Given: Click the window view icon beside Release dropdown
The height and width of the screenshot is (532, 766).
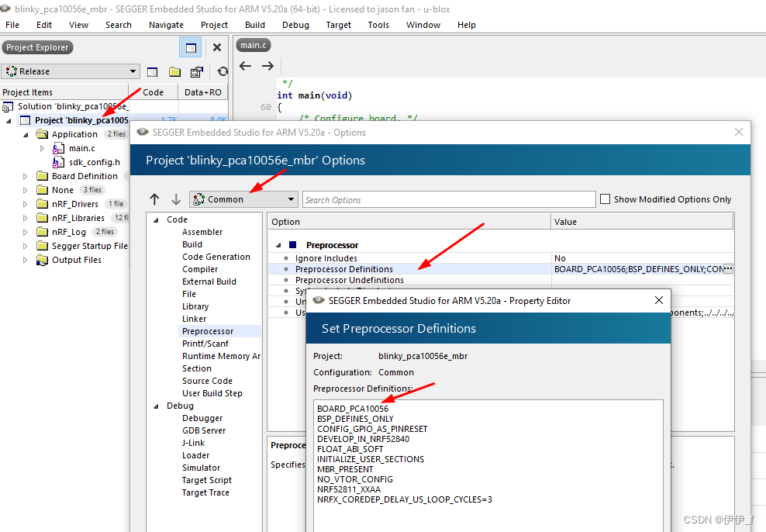Looking at the screenshot, I should [x=153, y=72].
